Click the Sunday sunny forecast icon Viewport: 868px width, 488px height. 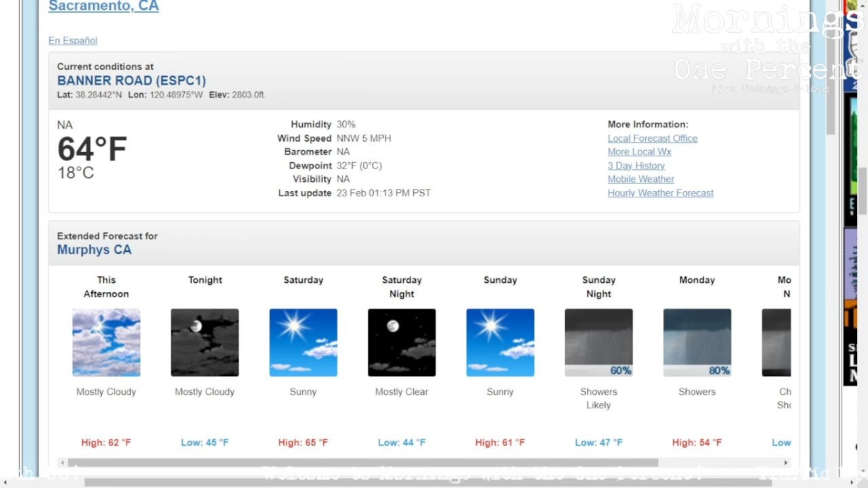[500, 342]
